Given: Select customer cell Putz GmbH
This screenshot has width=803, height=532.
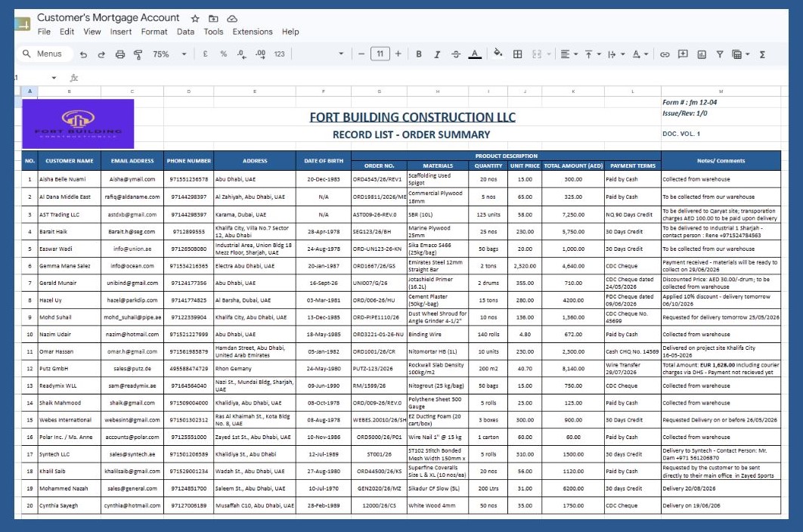Looking at the screenshot, I should coord(69,369).
